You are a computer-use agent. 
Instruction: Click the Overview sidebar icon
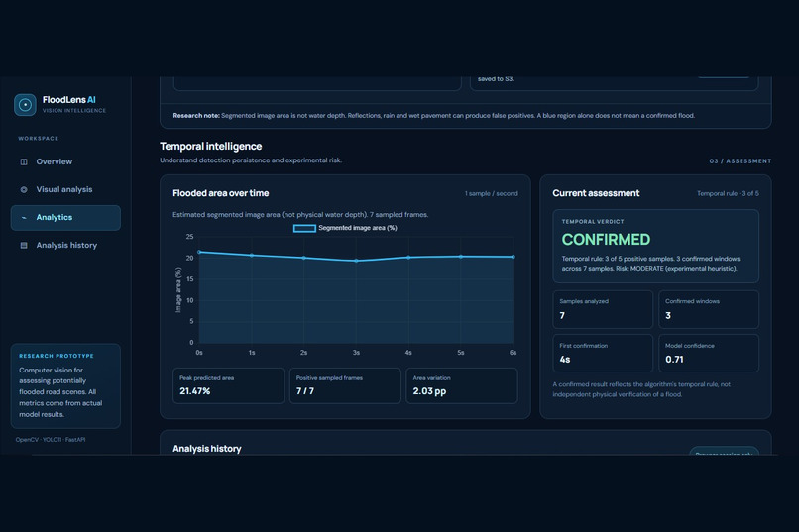pos(24,161)
